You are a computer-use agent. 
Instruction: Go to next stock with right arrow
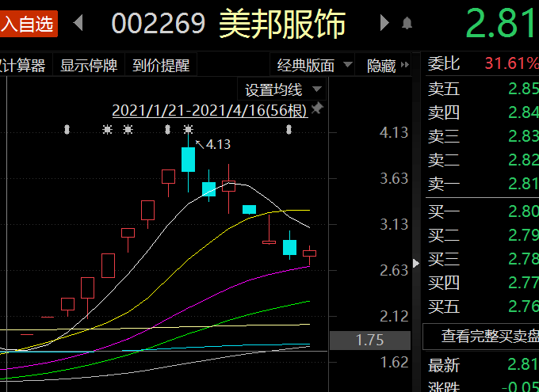click(x=384, y=23)
